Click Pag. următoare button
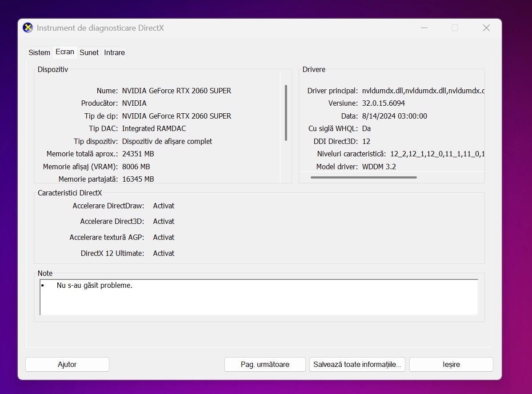The image size is (532, 394). [x=265, y=365]
